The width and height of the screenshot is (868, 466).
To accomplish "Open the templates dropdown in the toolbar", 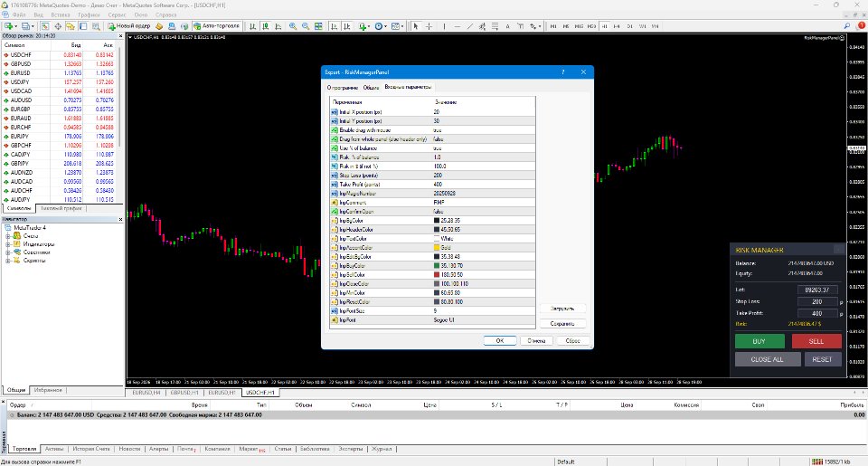I will coord(398,26).
